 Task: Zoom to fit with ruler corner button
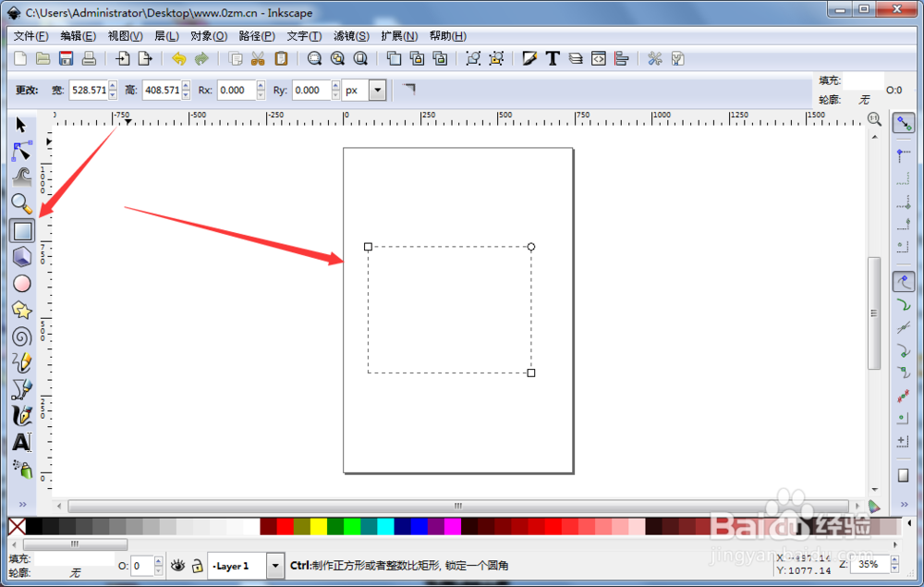(x=874, y=119)
